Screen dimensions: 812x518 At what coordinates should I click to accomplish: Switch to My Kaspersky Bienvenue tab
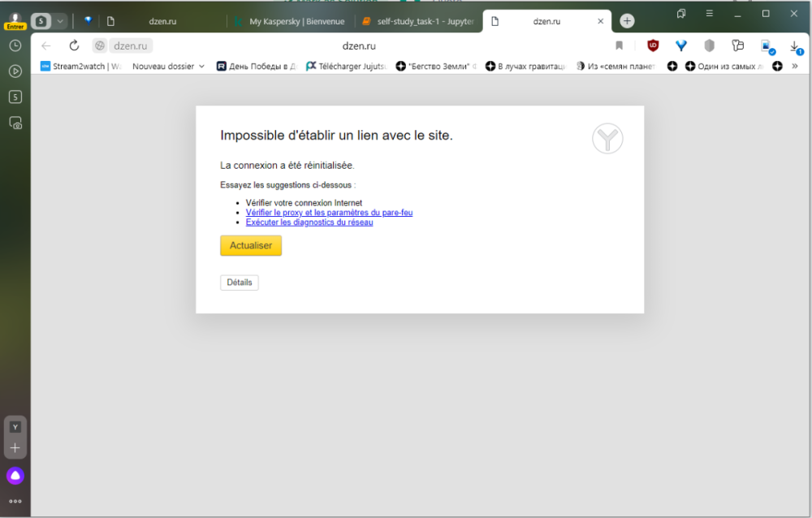[291, 21]
